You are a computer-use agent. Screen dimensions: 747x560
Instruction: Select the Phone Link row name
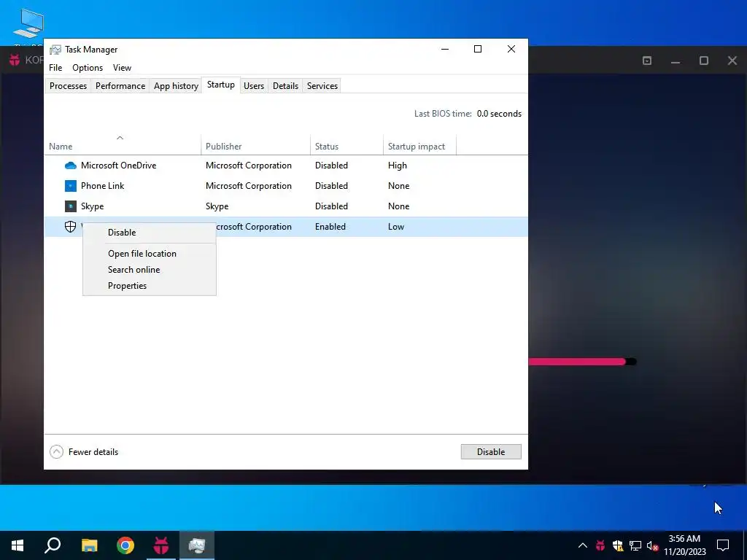(102, 186)
